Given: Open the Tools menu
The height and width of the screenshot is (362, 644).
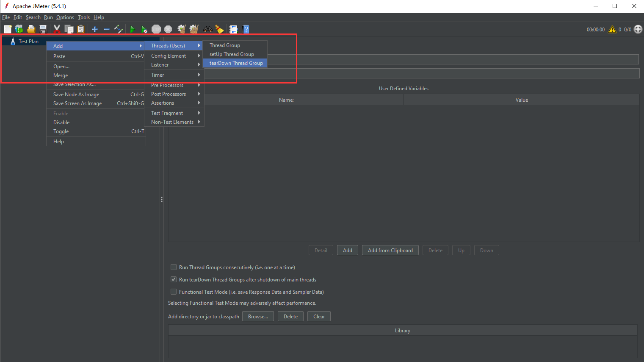Looking at the screenshot, I should [83, 17].
